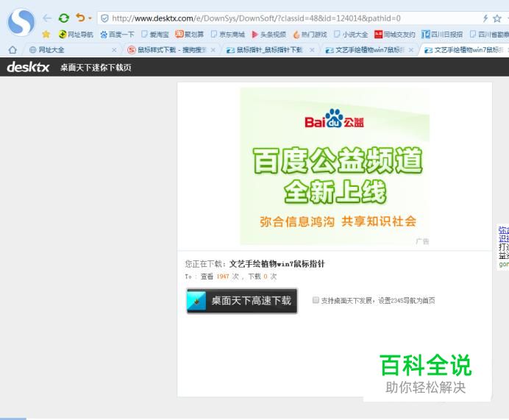
Task: Open the 网址导航 bookmark
Action: coord(76,35)
